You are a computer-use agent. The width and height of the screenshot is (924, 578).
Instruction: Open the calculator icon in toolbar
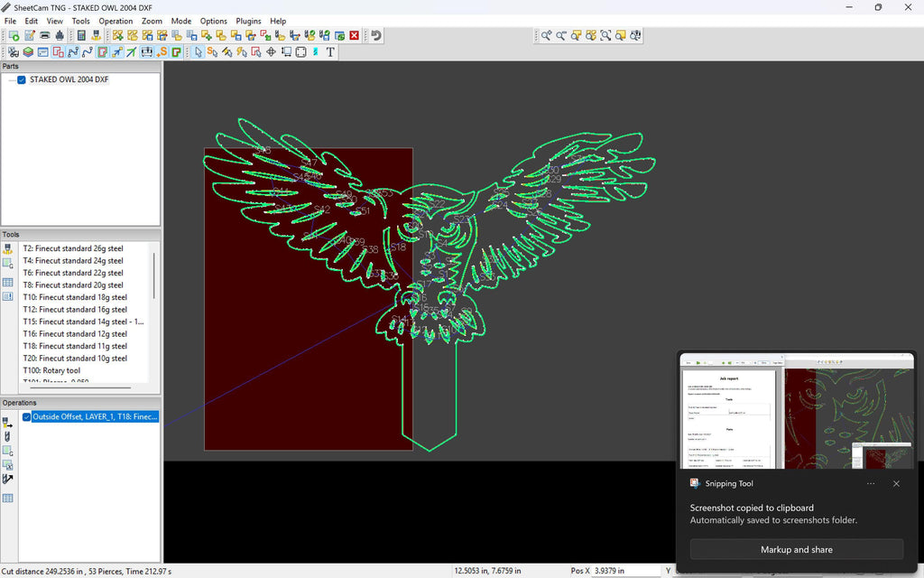coord(81,35)
